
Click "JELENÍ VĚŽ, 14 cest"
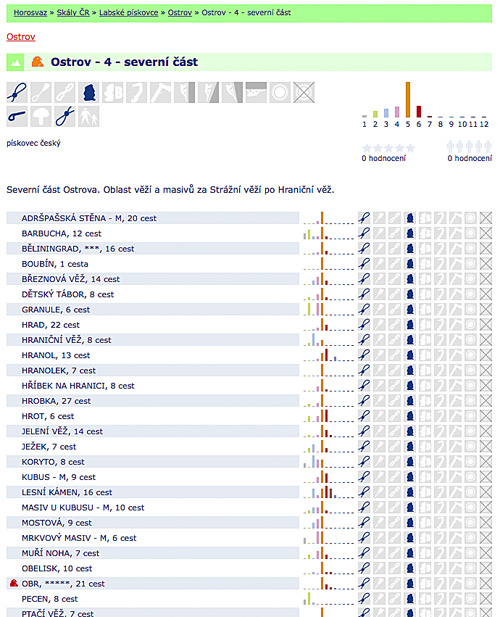pos(62,431)
